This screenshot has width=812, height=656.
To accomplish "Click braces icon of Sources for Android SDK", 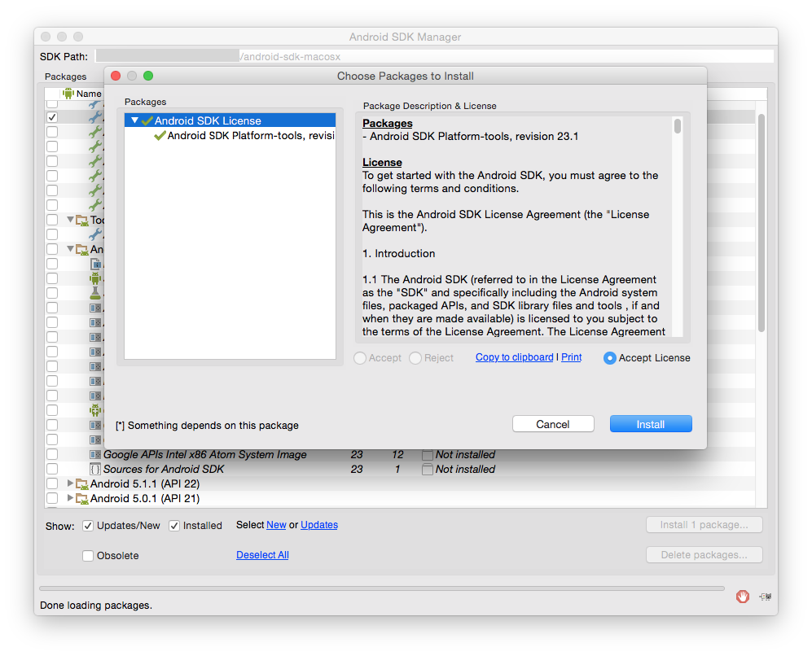I will 95,470.
